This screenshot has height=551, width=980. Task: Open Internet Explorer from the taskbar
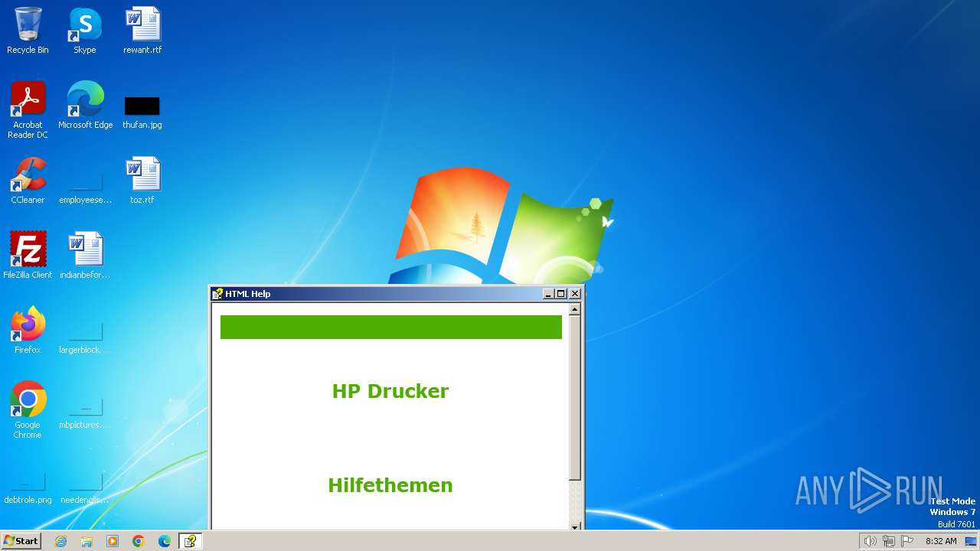pyautogui.click(x=60, y=541)
